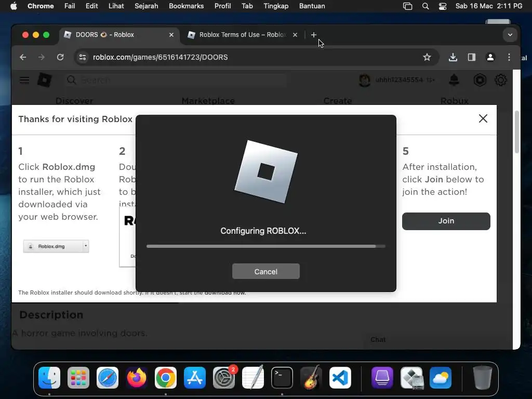This screenshot has width=532, height=399.
Task: Open TextEdit from the dock
Action: pos(253,378)
